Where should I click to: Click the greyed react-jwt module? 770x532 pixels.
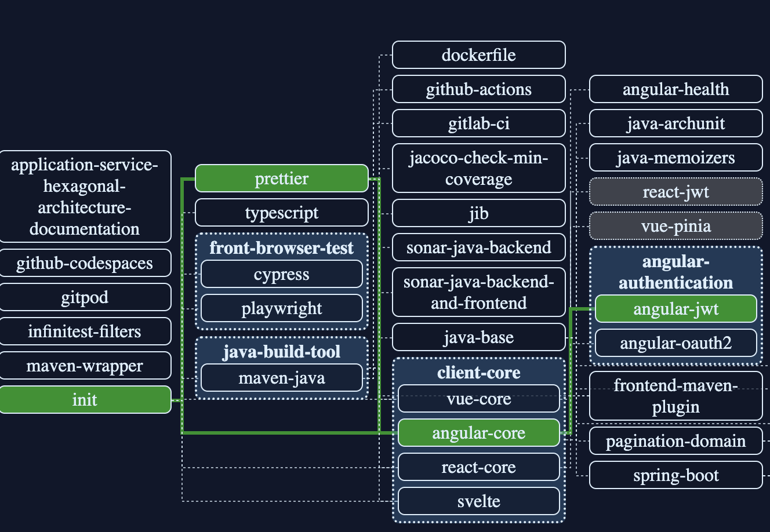pos(675,192)
